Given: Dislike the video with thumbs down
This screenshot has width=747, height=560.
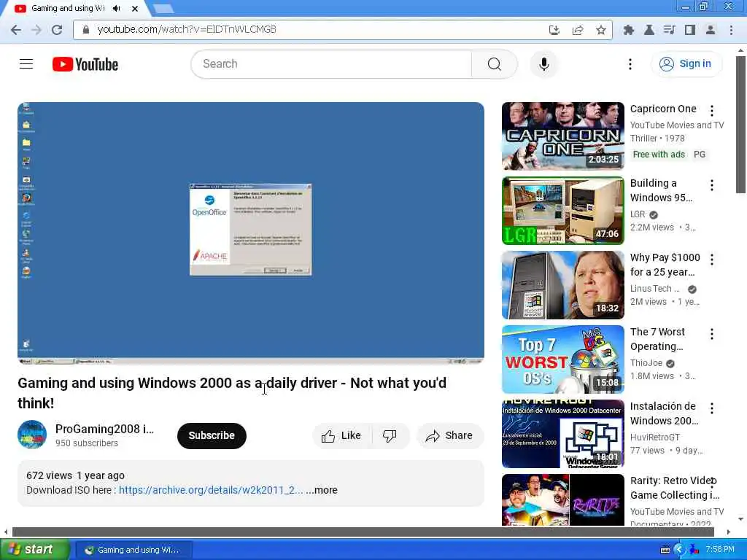Looking at the screenshot, I should tap(390, 436).
